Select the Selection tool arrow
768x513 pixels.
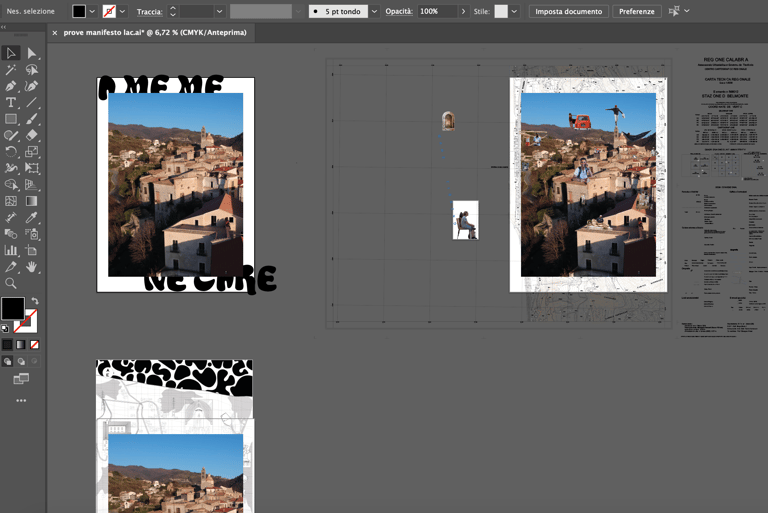(x=11, y=53)
